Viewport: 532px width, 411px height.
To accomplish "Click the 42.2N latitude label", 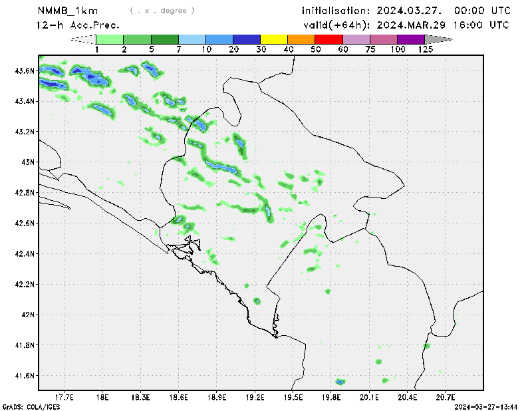I will click(25, 285).
